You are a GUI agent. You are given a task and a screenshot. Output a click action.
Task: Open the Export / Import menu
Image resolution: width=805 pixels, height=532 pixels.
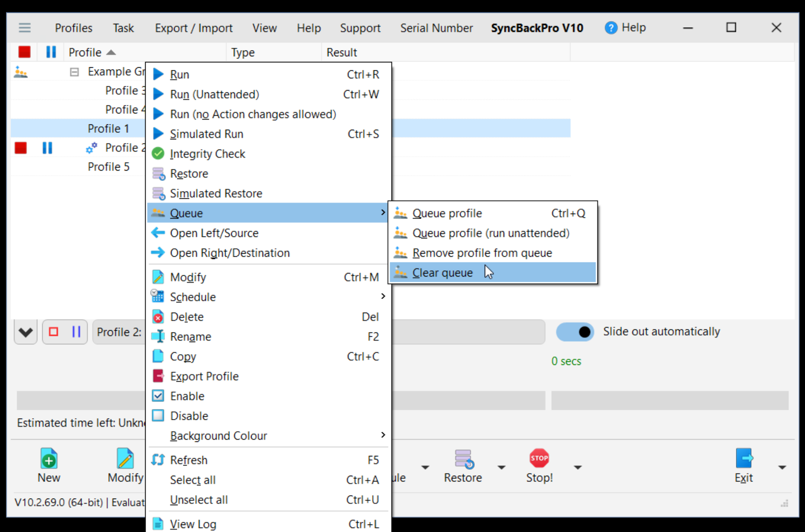194,28
